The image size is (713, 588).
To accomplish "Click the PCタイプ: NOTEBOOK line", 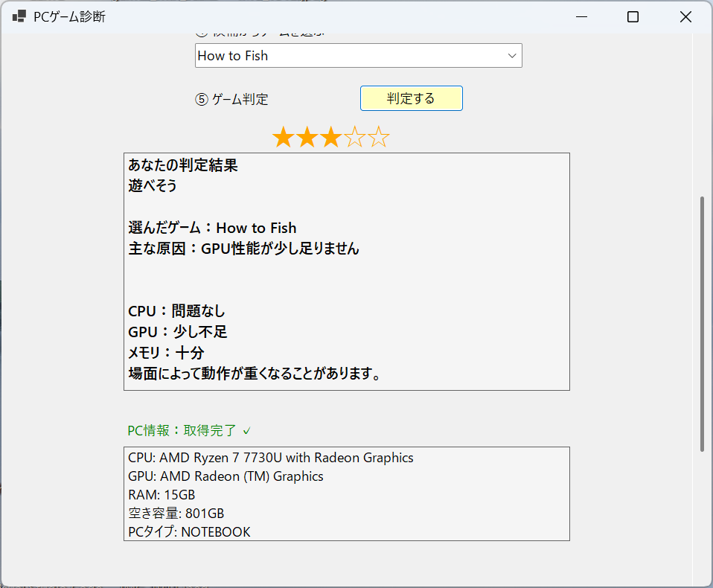I will (189, 531).
